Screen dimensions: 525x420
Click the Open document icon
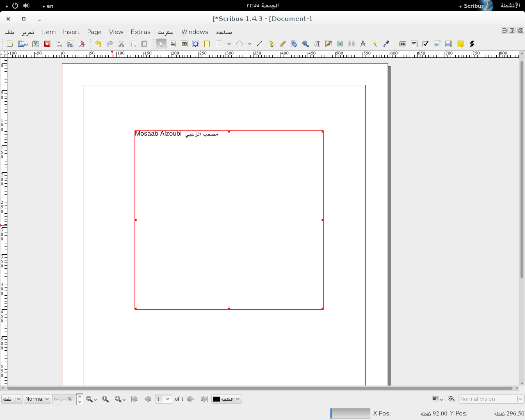point(21,44)
